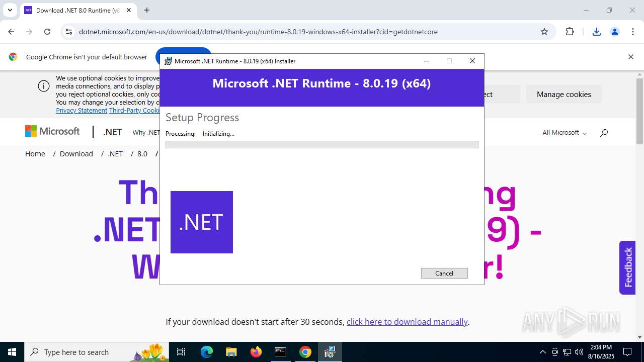
Task: Click the taskbar search box
Action: tap(97, 352)
